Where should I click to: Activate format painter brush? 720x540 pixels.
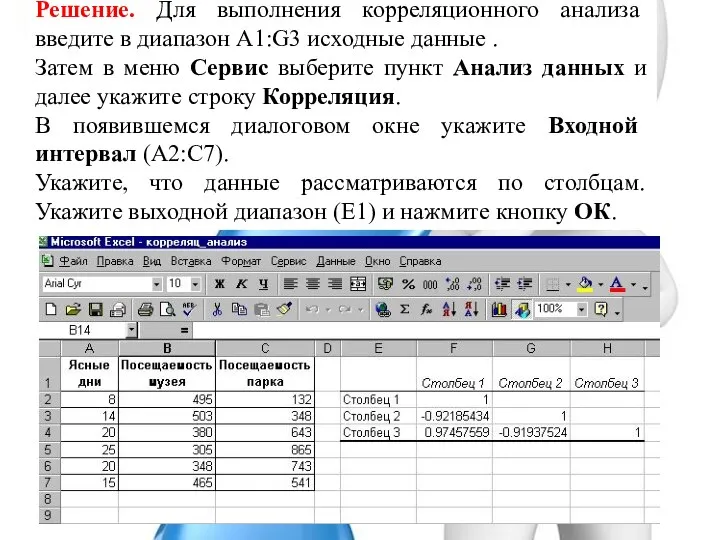(284, 309)
